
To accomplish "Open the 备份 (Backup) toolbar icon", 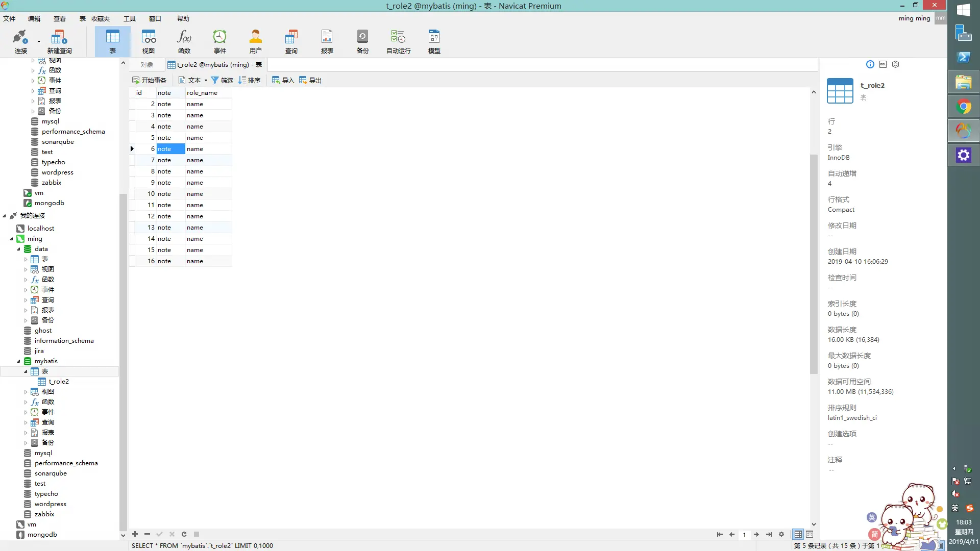I will tap(362, 41).
